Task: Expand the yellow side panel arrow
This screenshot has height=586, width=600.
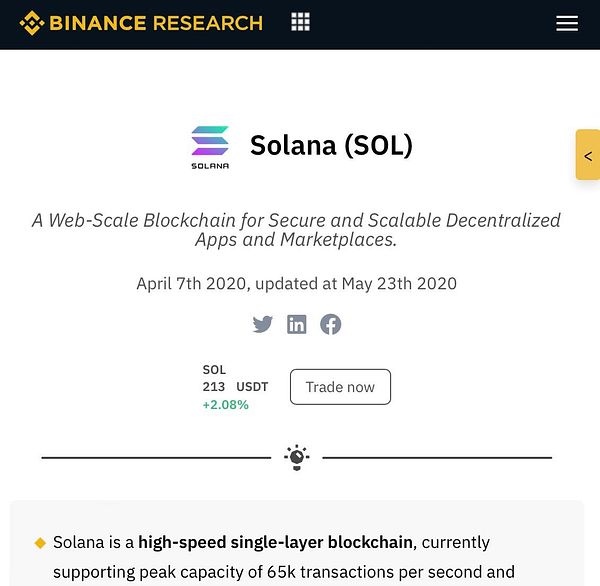Action: pyautogui.click(x=588, y=155)
